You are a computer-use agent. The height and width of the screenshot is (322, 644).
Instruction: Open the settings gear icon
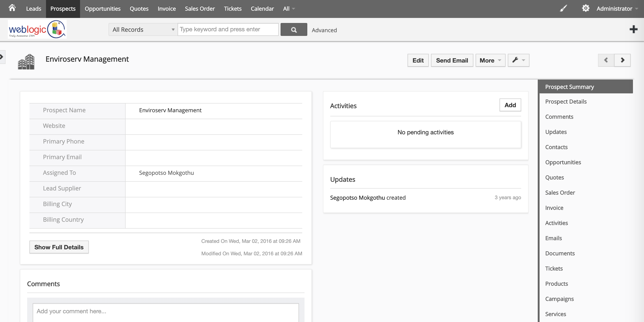tap(586, 8)
